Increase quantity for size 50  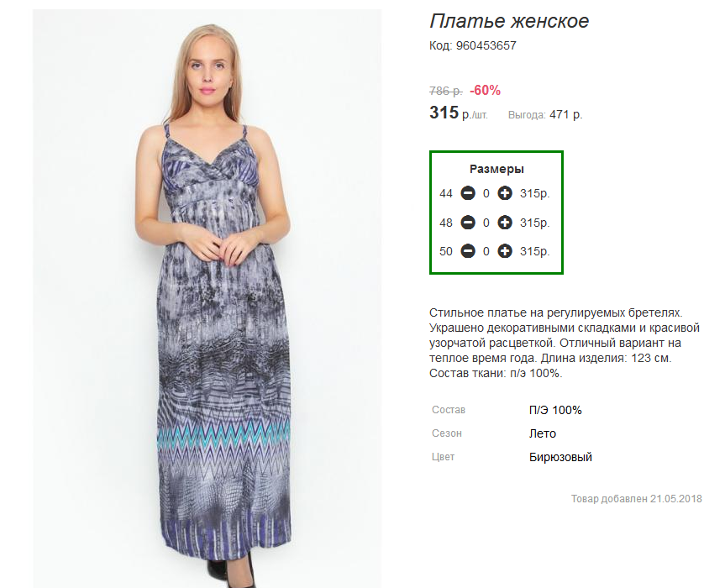[x=505, y=251]
